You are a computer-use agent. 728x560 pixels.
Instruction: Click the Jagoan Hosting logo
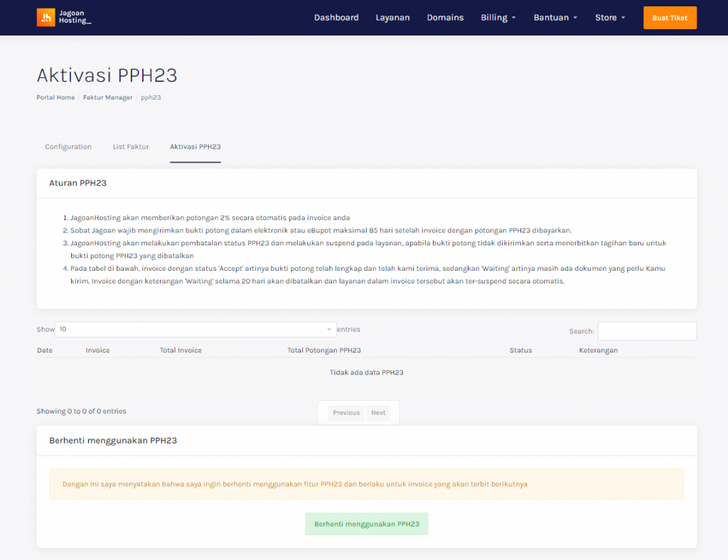pos(64,18)
